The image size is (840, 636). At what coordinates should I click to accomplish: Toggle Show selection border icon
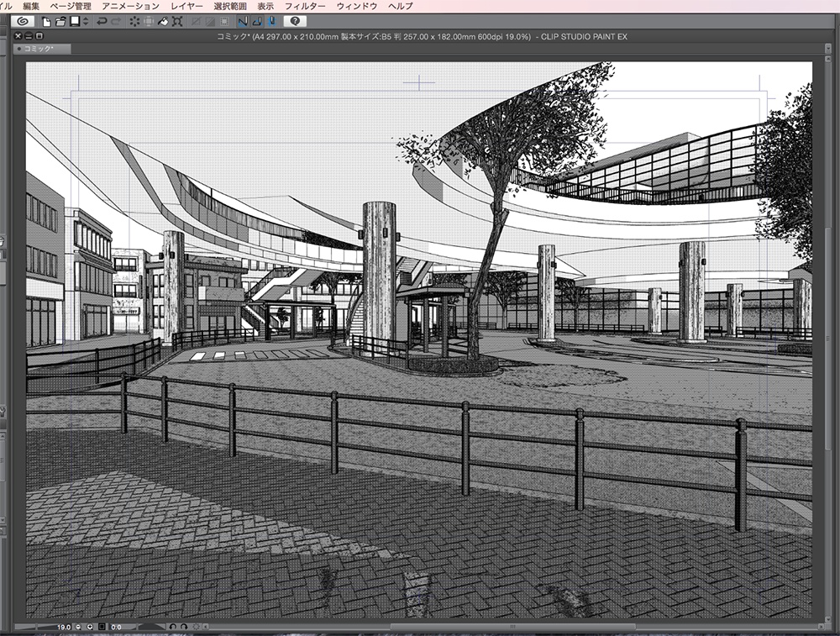point(224,22)
